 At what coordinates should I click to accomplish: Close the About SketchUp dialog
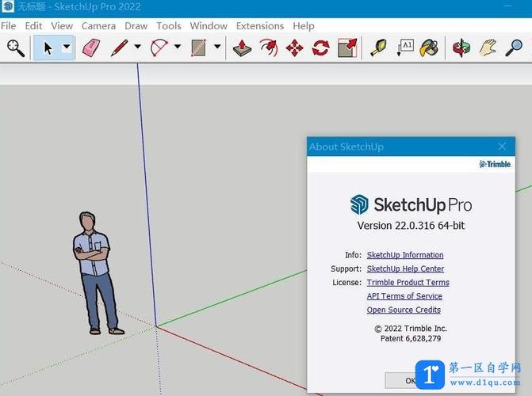point(502,147)
